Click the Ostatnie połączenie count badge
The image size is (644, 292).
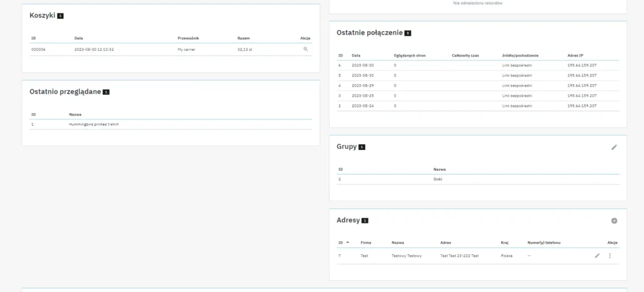(408, 33)
